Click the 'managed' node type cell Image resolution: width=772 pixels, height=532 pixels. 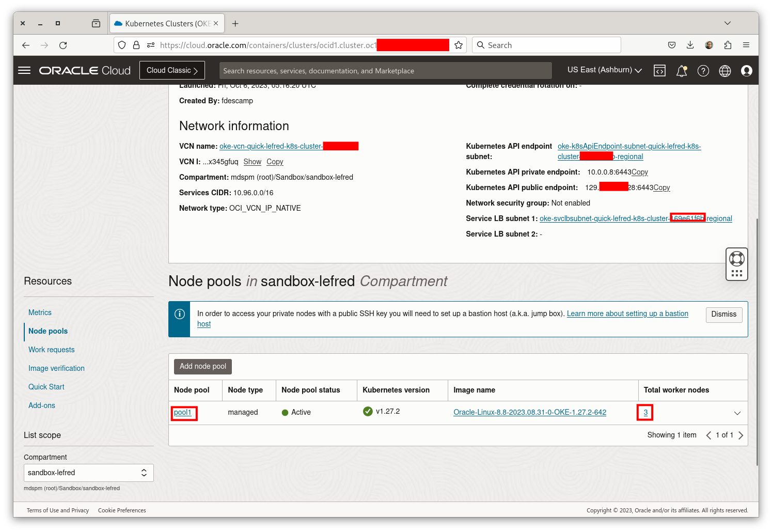243,412
